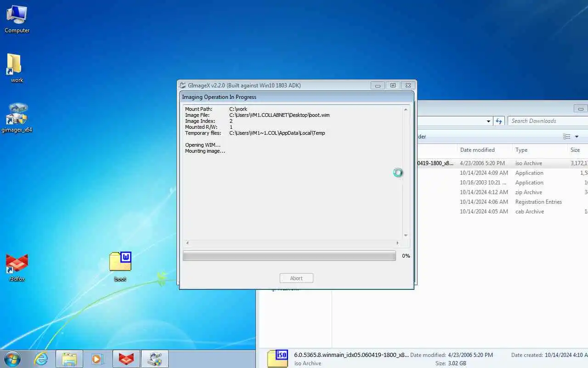Switch to Windows Explorer in the taskbar

click(x=69, y=359)
